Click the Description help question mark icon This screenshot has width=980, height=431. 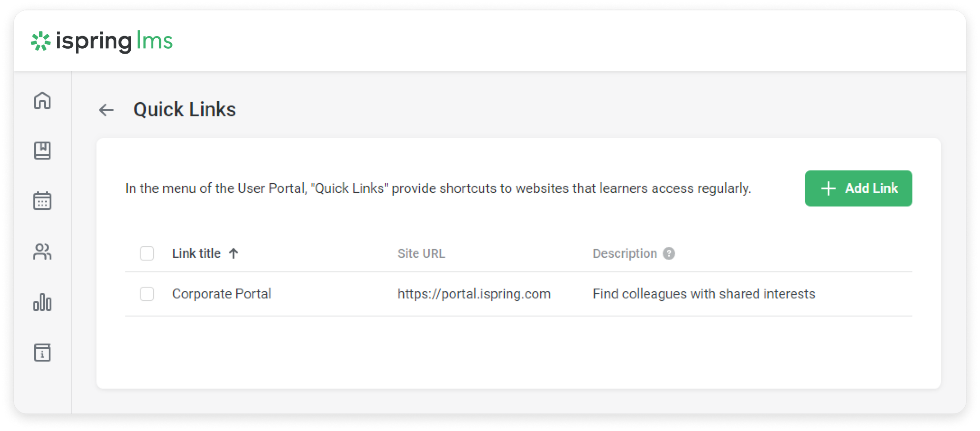tap(669, 253)
